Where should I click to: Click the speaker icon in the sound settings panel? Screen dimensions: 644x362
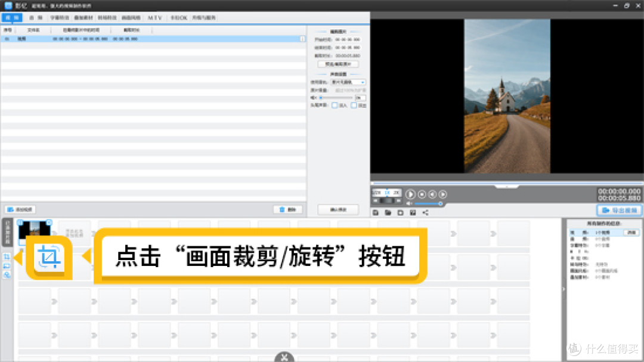point(314,98)
